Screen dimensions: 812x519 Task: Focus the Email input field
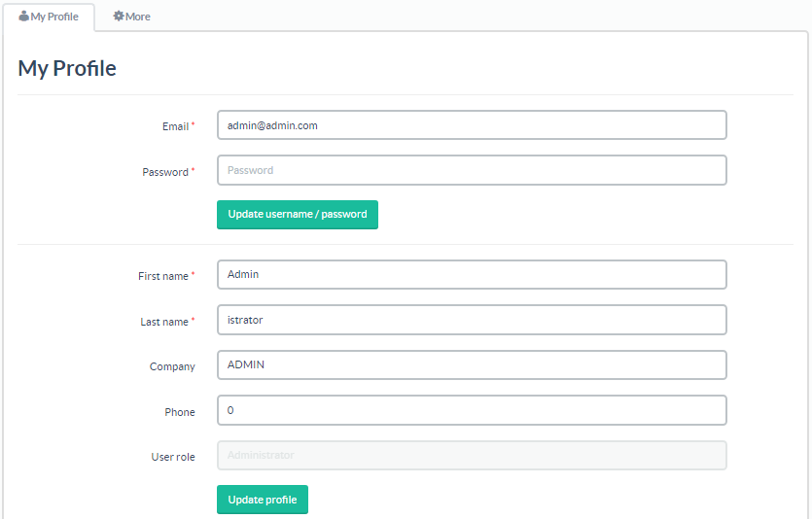click(x=472, y=125)
